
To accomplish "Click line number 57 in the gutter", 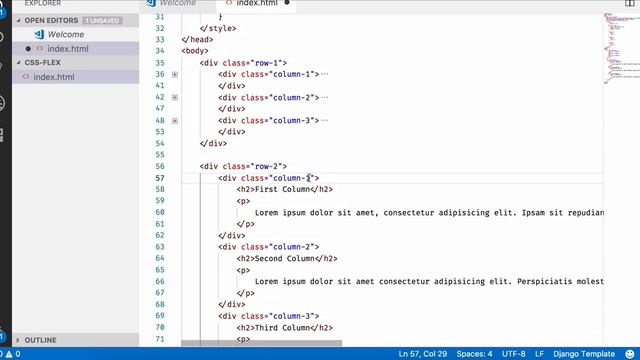I will 160,178.
